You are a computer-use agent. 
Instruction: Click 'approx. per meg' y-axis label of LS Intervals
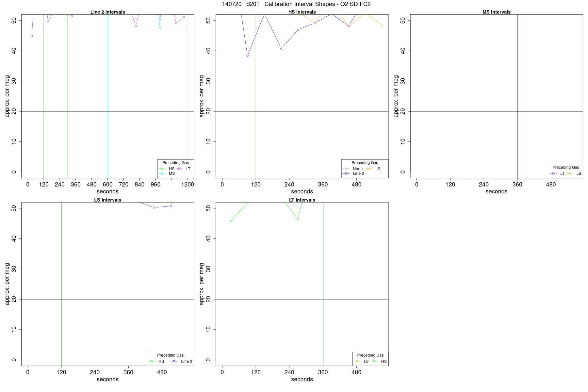pyautogui.click(x=7, y=284)
